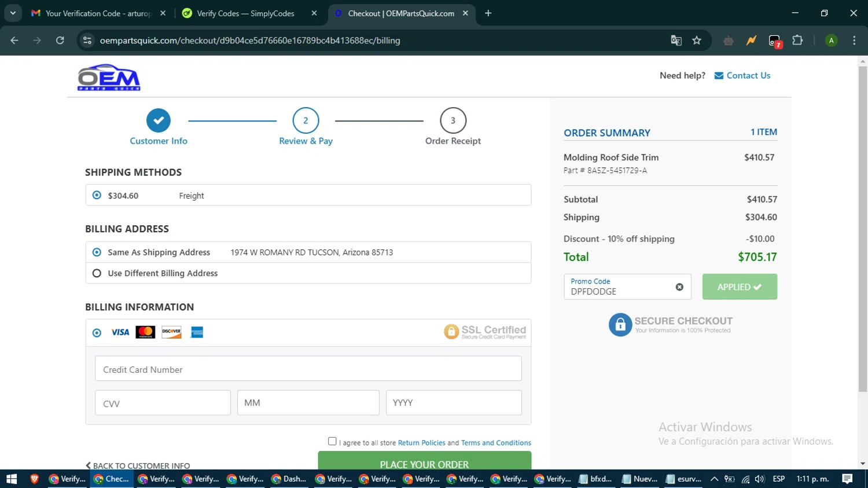Click the green Applied promo button

740,287
